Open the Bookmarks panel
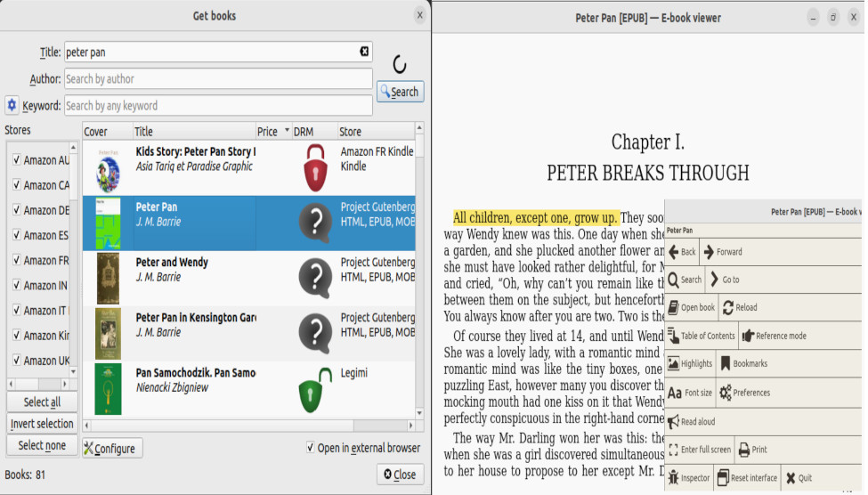The image size is (868, 495). [744, 364]
